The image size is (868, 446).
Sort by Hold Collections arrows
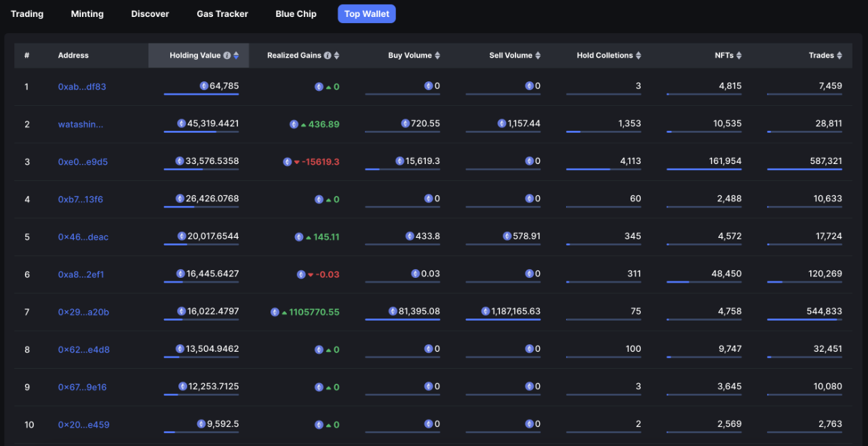click(x=638, y=56)
